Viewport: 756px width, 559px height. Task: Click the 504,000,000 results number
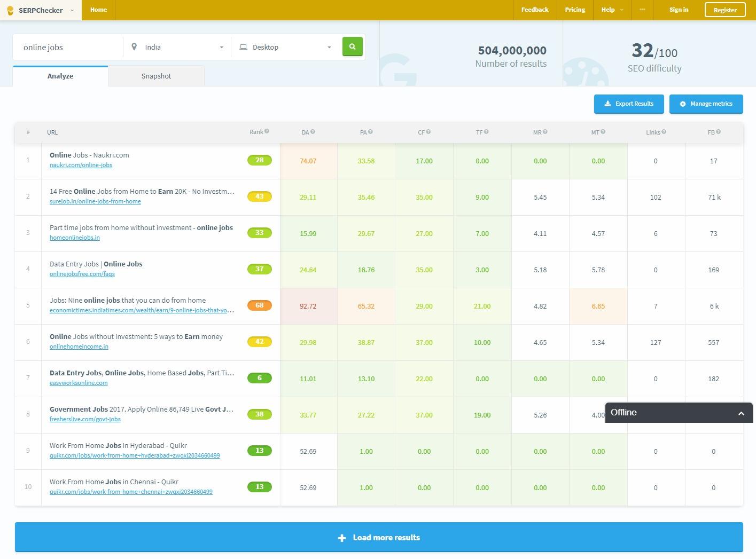(512, 50)
